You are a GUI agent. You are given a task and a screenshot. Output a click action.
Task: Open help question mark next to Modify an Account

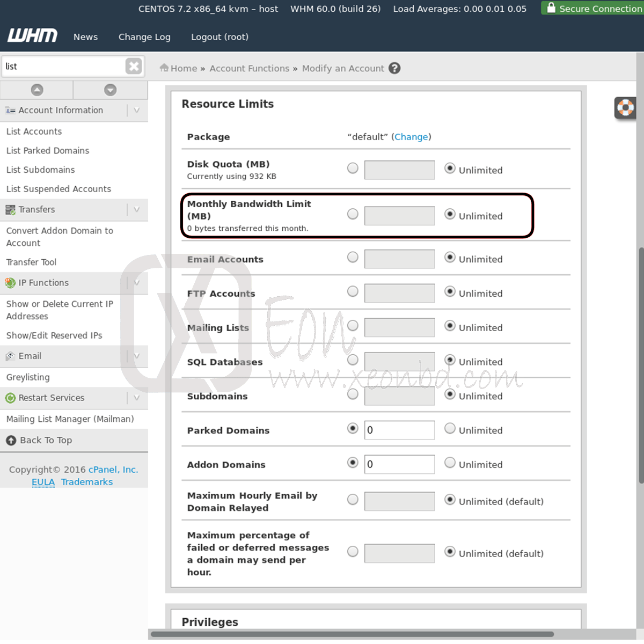point(394,68)
